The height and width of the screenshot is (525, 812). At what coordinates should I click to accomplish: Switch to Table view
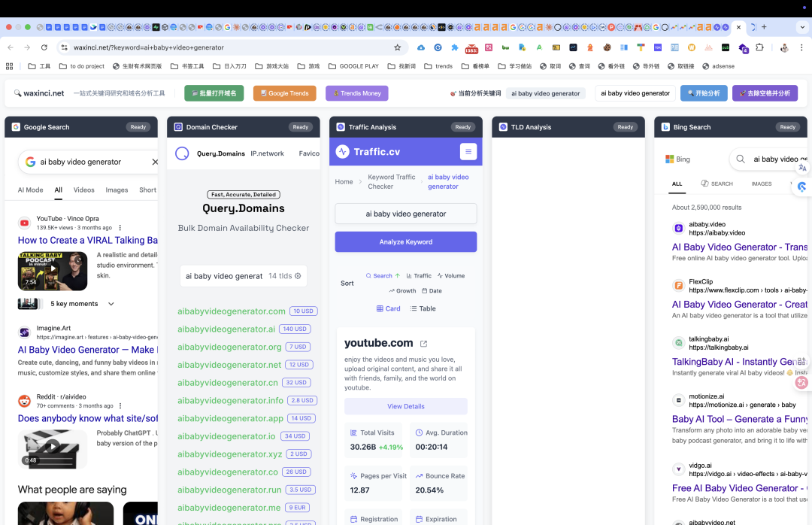click(x=423, y=308)
